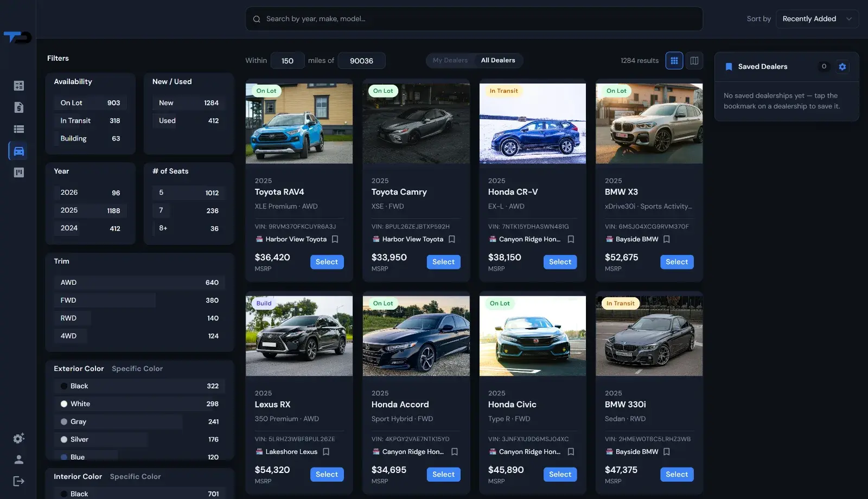Toggle the 7 seats filter
Screen dimensions: 868x499
click(189, 210)
